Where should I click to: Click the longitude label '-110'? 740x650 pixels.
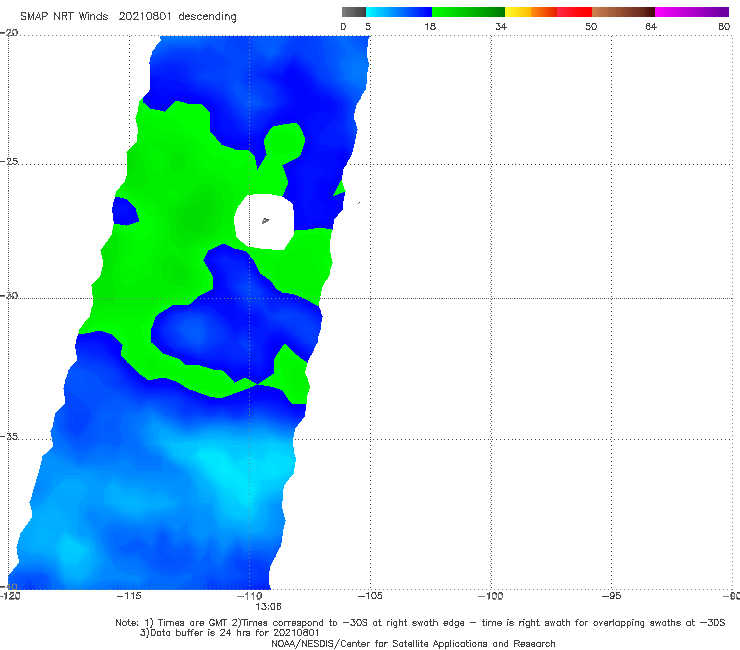pos(249,596)
